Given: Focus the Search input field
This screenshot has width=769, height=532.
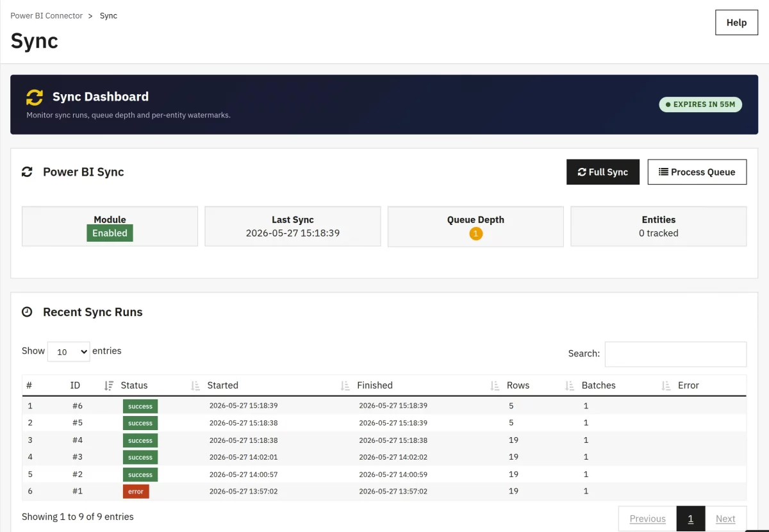Looking at the screenshot, I should (675, 354).
